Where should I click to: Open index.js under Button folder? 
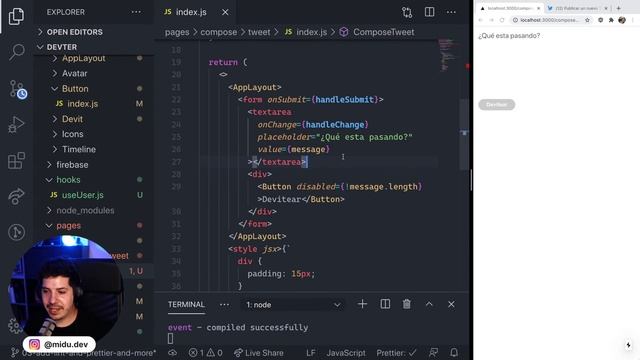(x=82, y=104)
